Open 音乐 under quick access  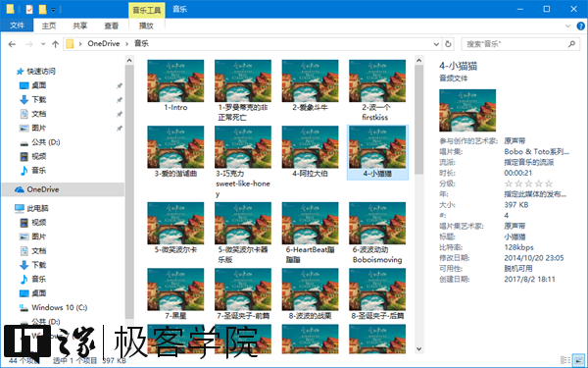click(38, 171)
